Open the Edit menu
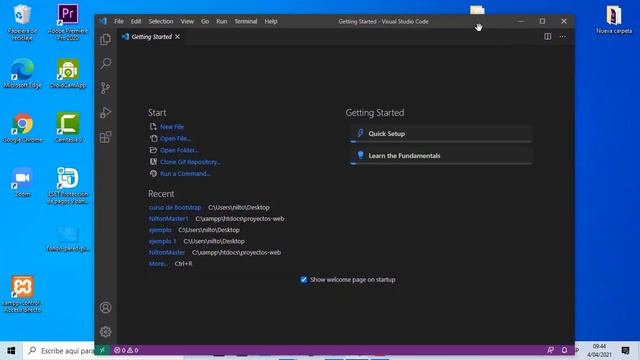This screenshot has height=360, width=640. pyautogui.click(x=136, y=21)
